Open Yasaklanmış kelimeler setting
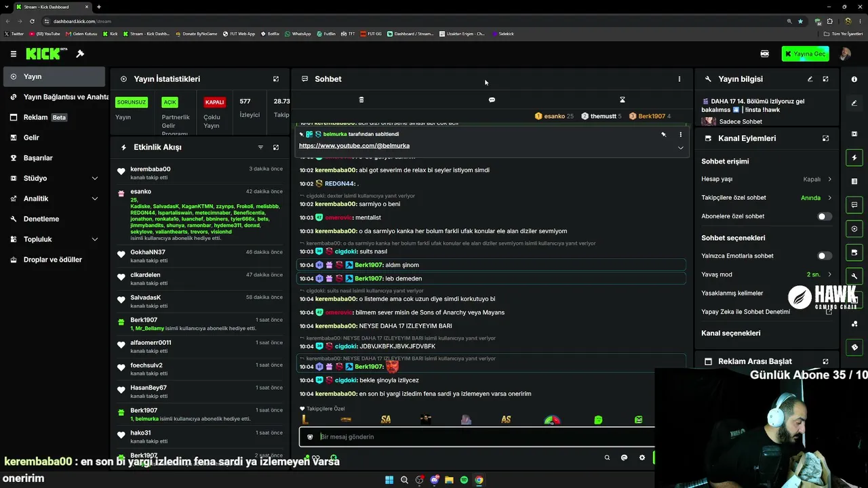This screenshot has width=868, height=488. (767, 293)
